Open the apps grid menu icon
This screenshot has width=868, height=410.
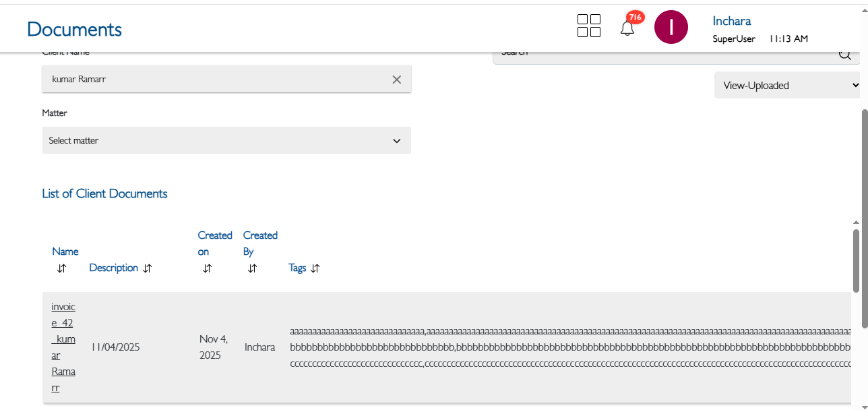coord(589,26)
